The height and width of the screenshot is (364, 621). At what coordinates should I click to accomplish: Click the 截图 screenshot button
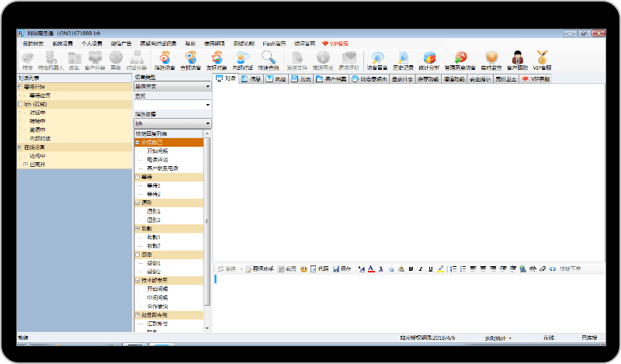[x=286, y=269]
